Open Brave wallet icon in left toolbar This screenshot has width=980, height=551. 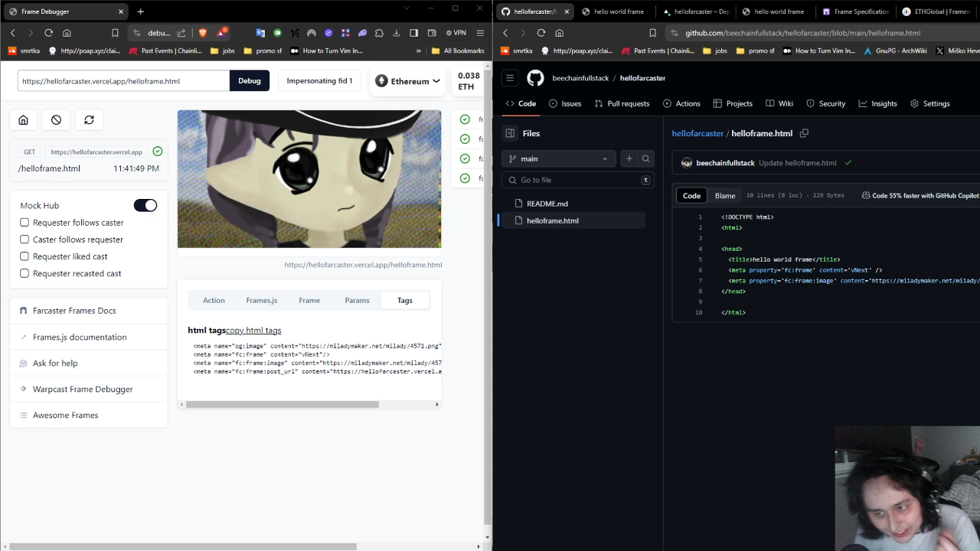pyautogui.click(x=430, y=33)
